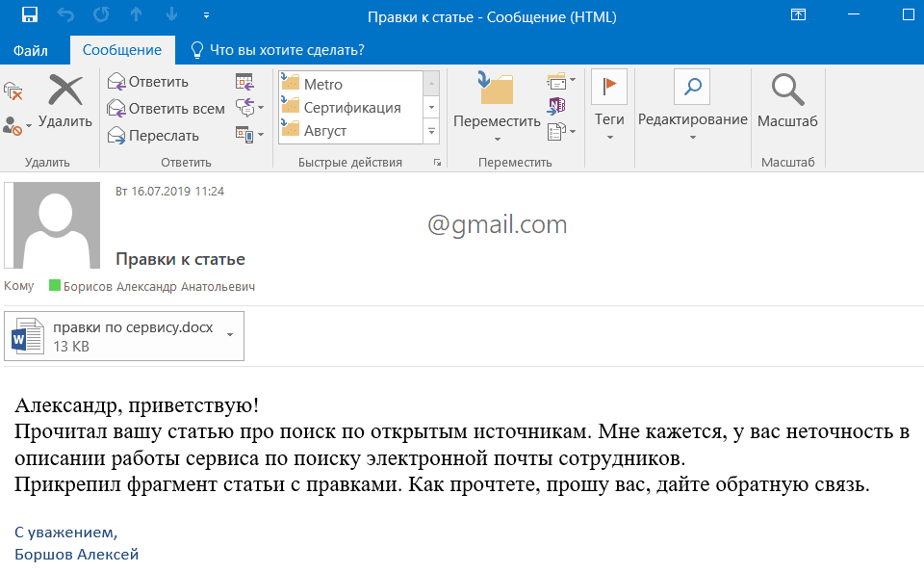Send message to OneNote icon
Image resolution: width=924 pixels, height=572 pixels.
pyautogui.click(x=556, y=105)
